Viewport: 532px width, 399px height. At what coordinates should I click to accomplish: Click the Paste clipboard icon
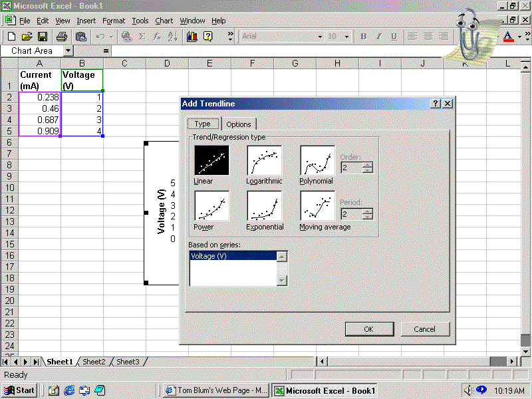[81, 37]
